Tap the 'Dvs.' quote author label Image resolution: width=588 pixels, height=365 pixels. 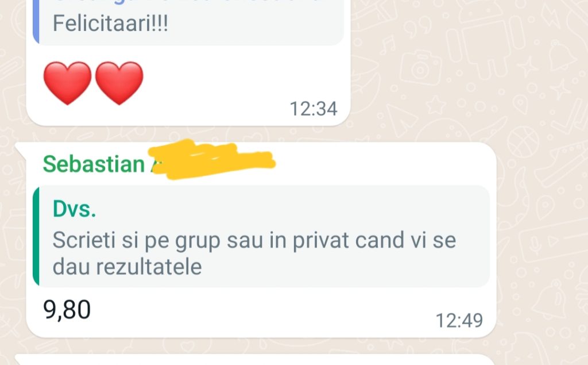[74, 209]
